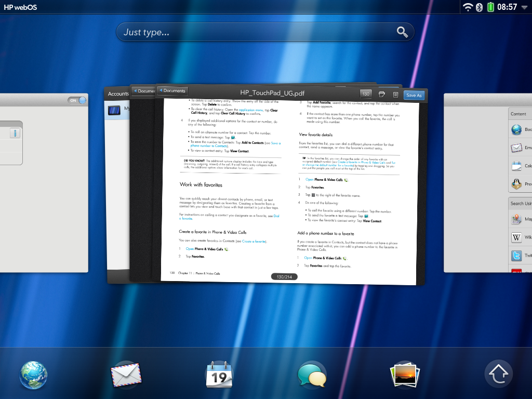Screen dimensions: 532x399
Task: Tap the web globe icon under Content
Action: click(516, 129)
